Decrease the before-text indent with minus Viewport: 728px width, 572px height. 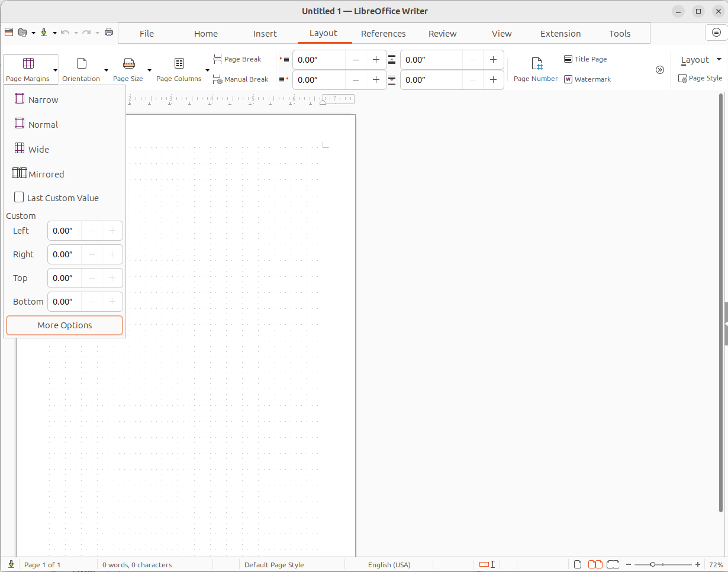[356, 60]
